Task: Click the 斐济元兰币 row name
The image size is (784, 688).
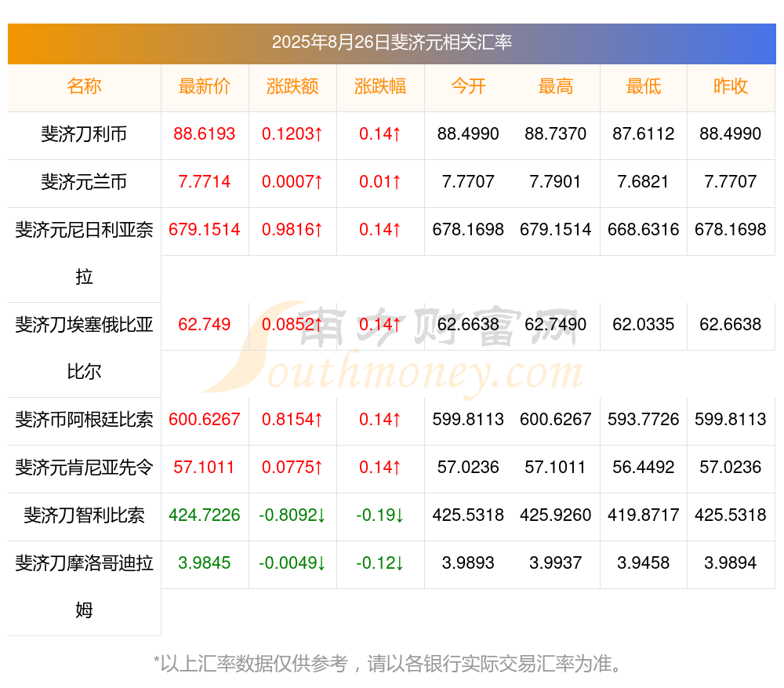Action: point(84,182)
